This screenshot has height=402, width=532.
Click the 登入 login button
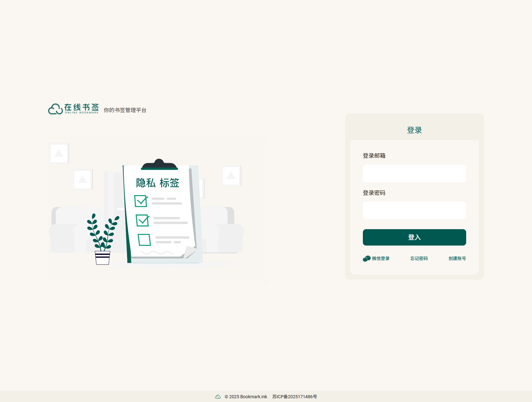414,237
